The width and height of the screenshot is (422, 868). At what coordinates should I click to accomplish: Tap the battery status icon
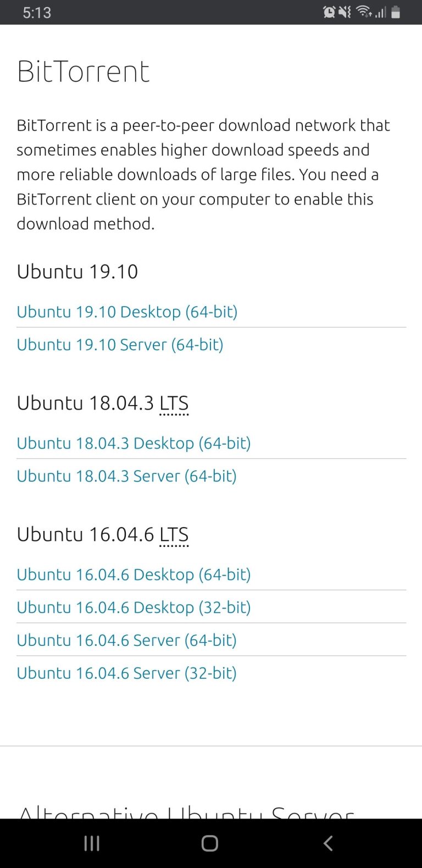tap(396, 12)
